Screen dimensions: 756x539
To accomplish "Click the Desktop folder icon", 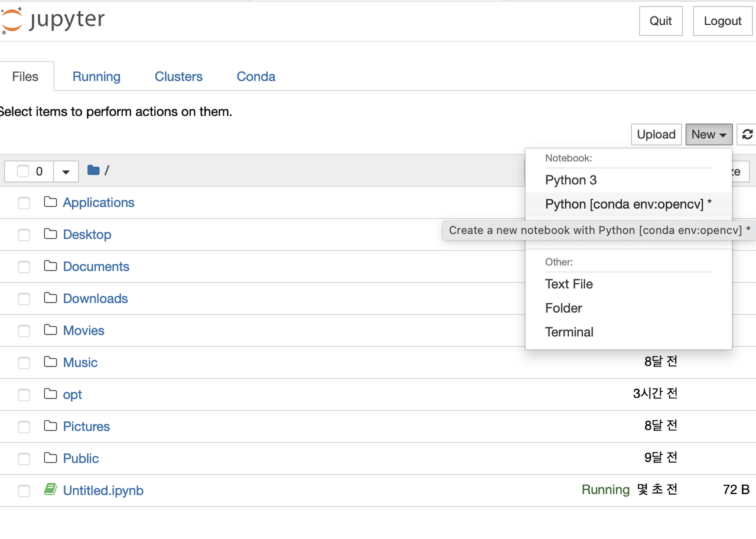I will coord(50,234).
